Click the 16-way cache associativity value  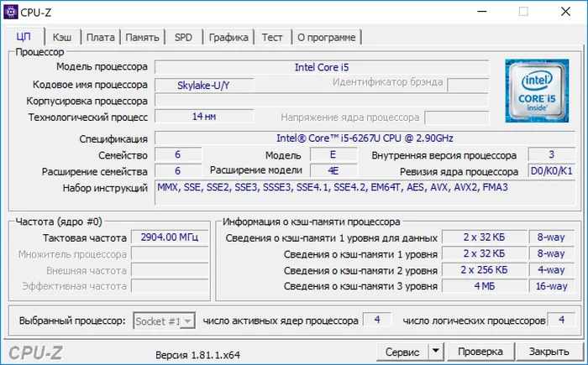click(x=551, y=286)
